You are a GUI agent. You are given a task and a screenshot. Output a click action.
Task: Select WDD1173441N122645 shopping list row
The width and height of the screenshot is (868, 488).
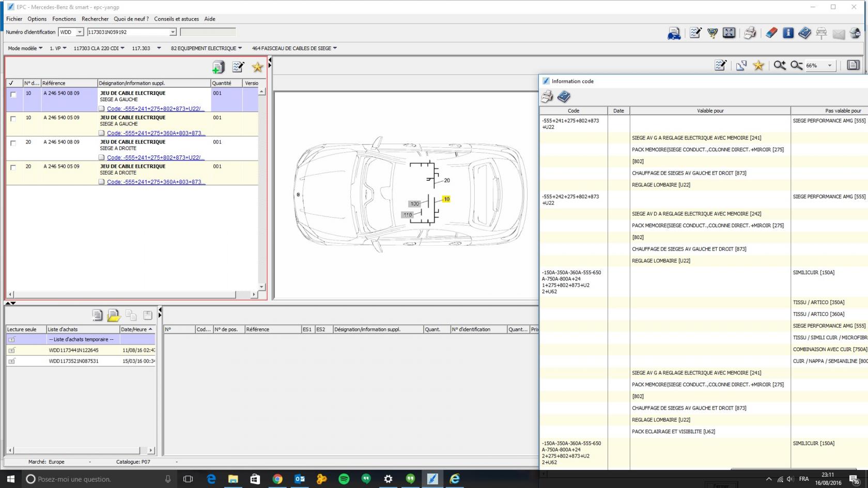81,350
